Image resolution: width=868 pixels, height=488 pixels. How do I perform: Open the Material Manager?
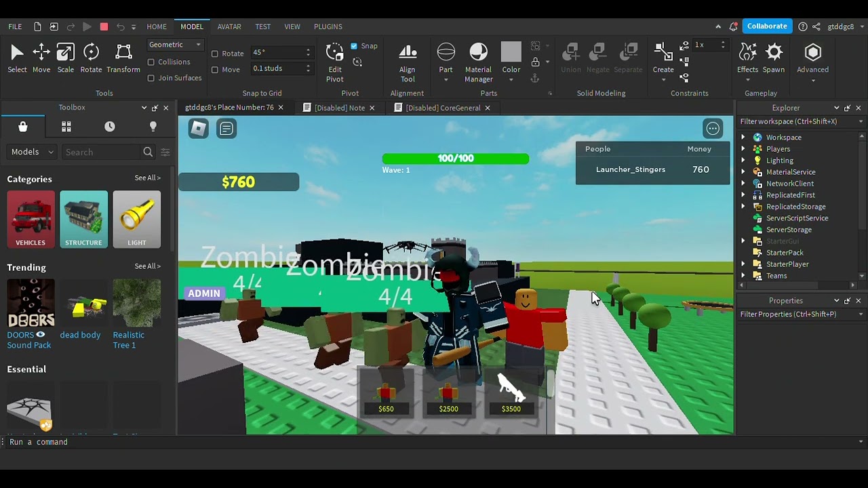[478, 63]
